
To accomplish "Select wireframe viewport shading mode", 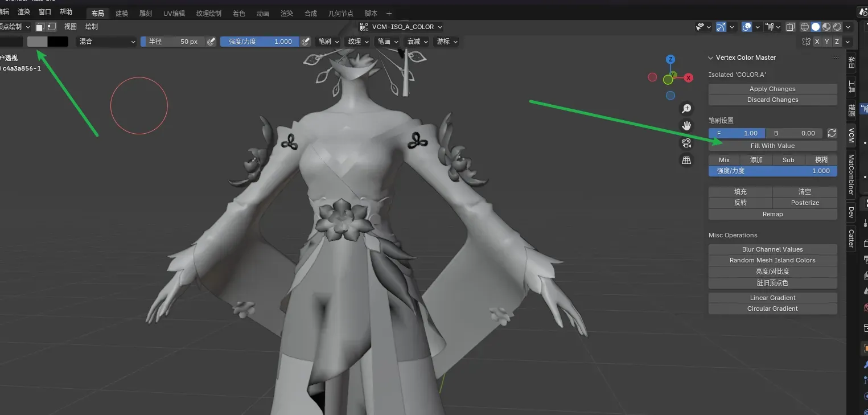I will tap(805, 27).
